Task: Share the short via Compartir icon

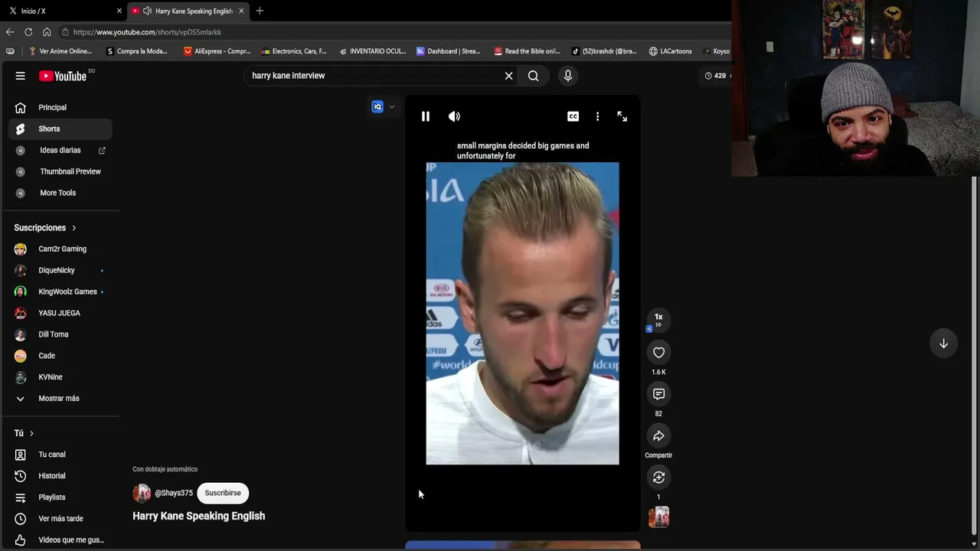Action: click(x=658, y=435)
